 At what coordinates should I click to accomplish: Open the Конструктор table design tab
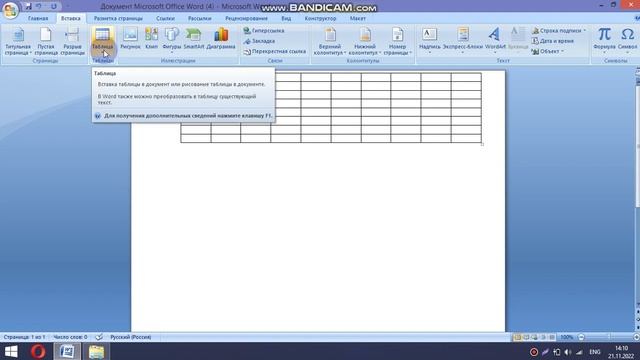point(320,18)
